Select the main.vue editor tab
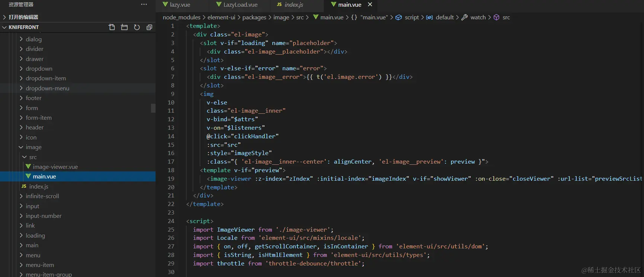This screenshot has height=277, width=644. (350, 5)
